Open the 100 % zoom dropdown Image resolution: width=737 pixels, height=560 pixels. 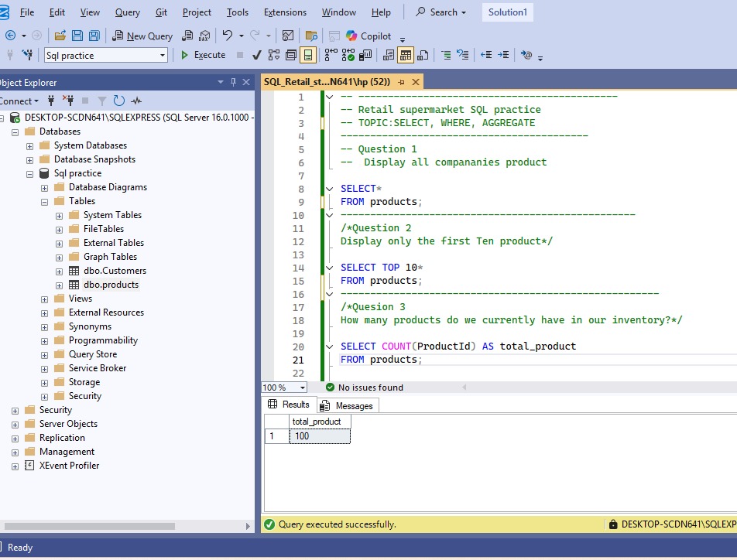[x=284, y=388]
